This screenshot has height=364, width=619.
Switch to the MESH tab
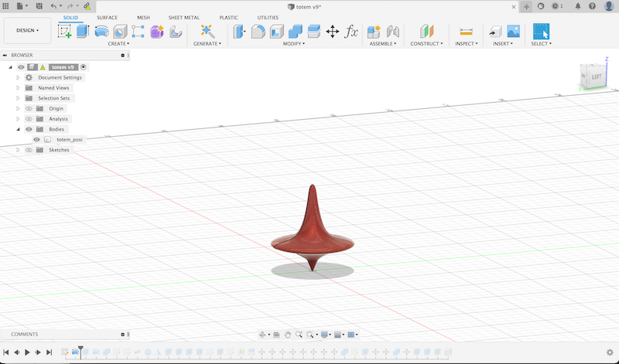pyautogui.click(x=143, y=18)
